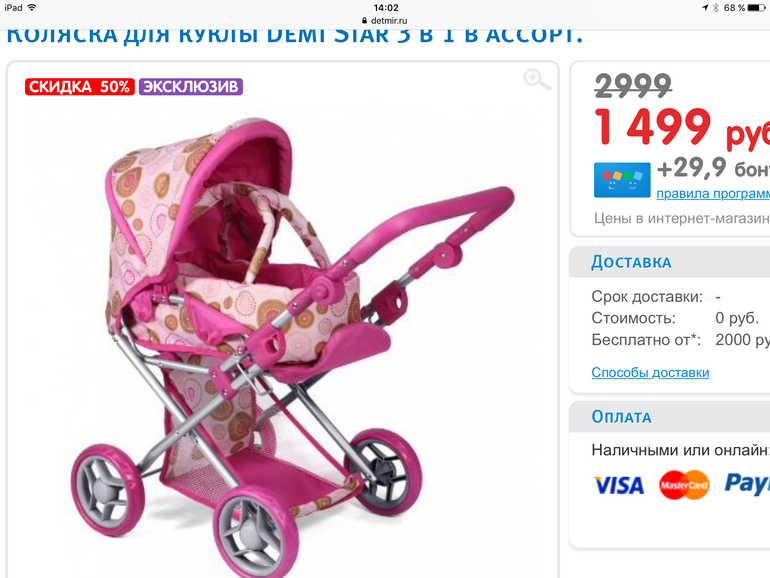The image size is (770, 578).
Task: Tap the padlock icon beside detmir.ru
Action: coord(364,21)
